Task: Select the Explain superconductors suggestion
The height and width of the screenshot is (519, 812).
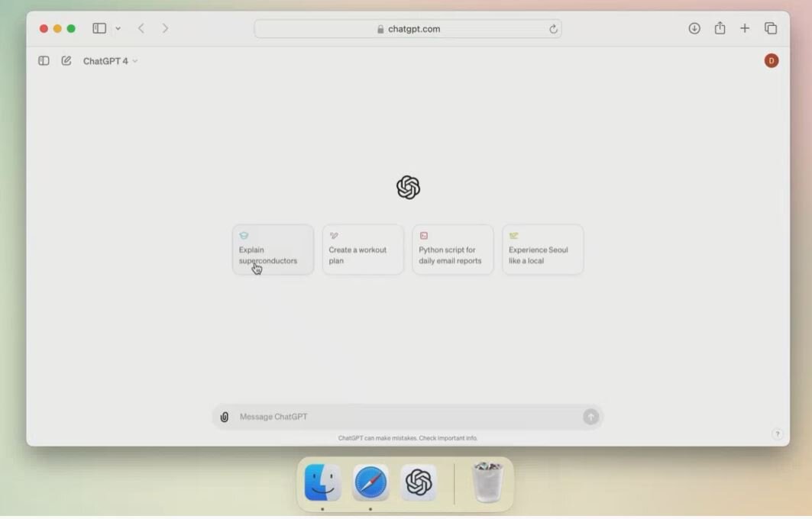Action: [273, 250]
